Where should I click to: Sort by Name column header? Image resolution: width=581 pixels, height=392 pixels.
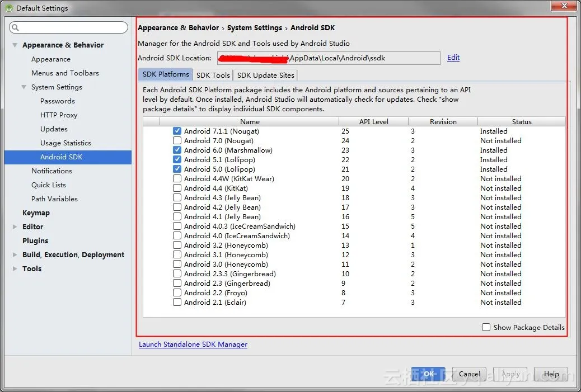pos(250,121)
